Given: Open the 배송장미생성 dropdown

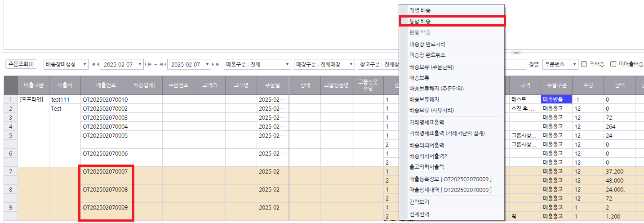Looking at the screenshot, I should (66, 64).
